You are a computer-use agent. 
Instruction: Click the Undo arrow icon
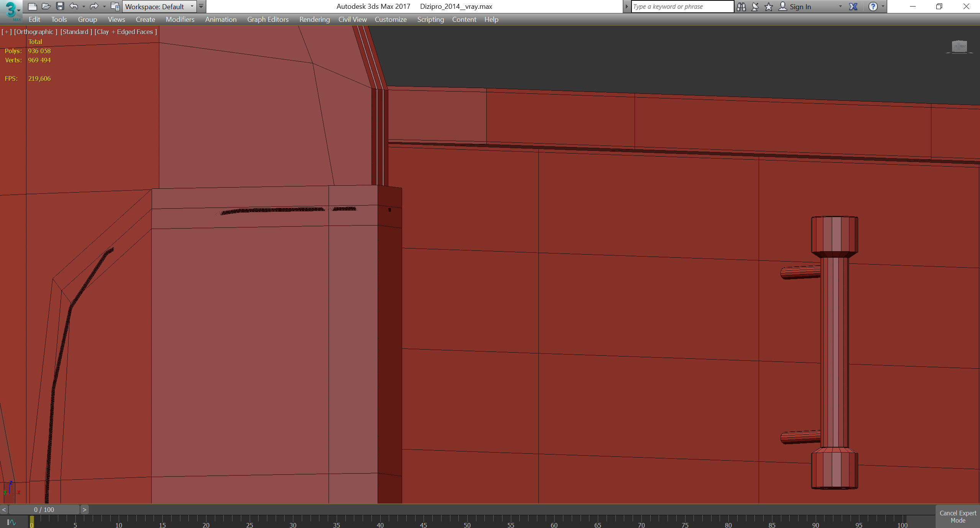click(74, 6)
